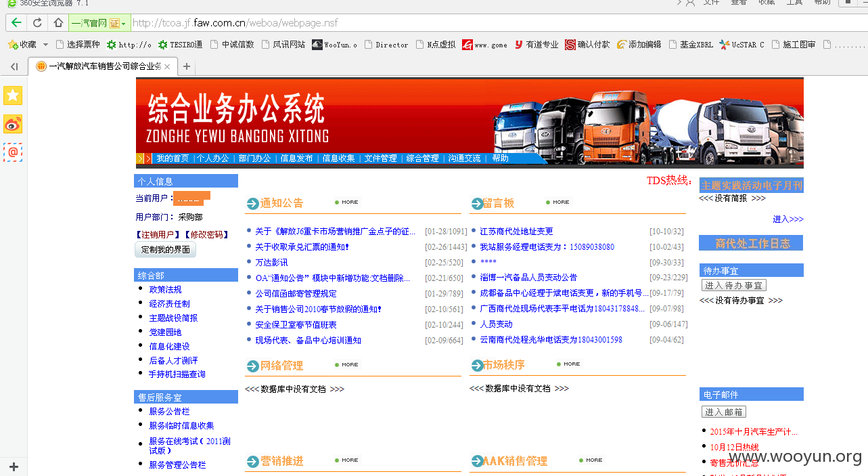This screenshot has width=868, height=476.
Task: Open 经济责任制 link
Action: click(x=169, y=304)
